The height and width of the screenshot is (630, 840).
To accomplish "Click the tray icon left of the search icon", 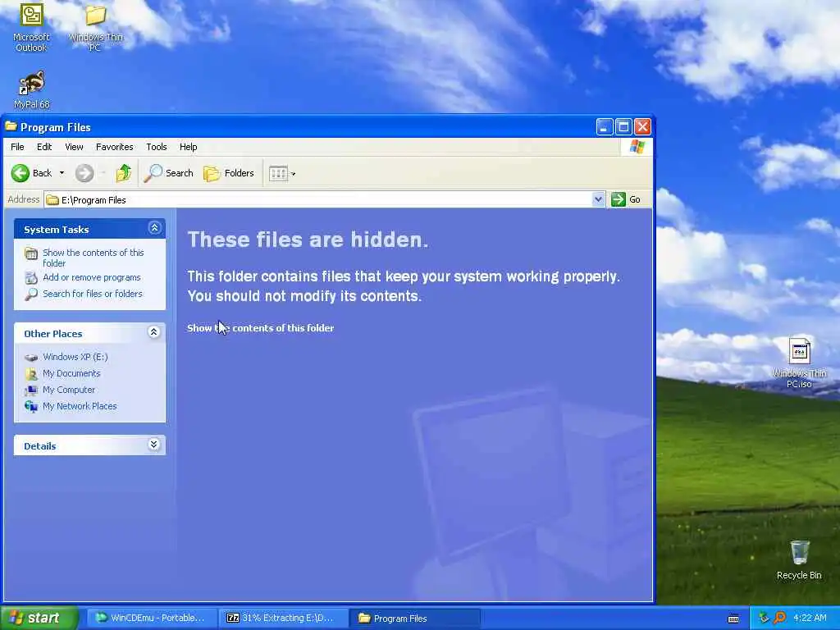I will pyautogui.click(x=764, y=618).
